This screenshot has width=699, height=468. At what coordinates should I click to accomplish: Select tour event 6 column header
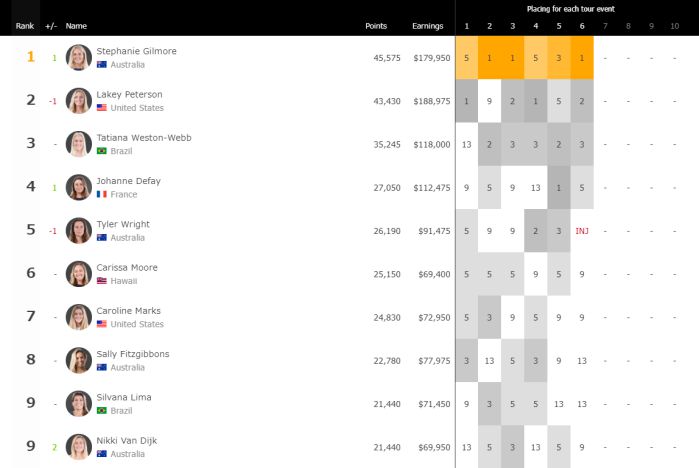coord(582,26)
